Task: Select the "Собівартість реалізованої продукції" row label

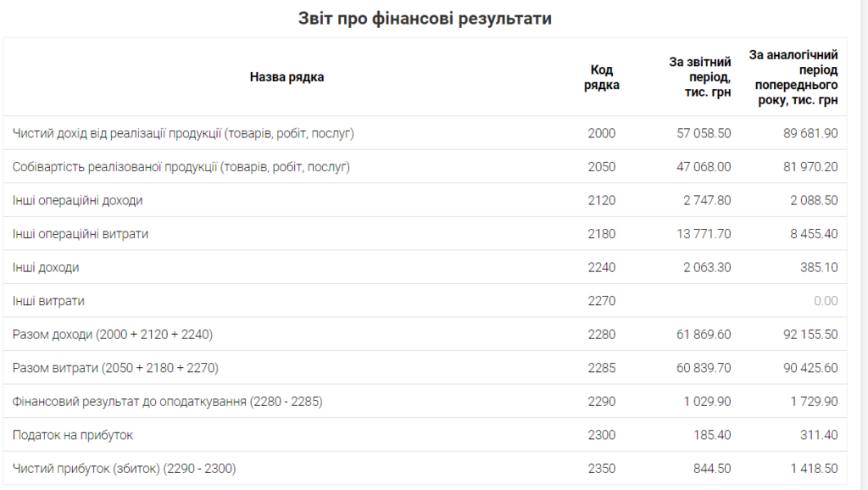Action: point(181,167)
